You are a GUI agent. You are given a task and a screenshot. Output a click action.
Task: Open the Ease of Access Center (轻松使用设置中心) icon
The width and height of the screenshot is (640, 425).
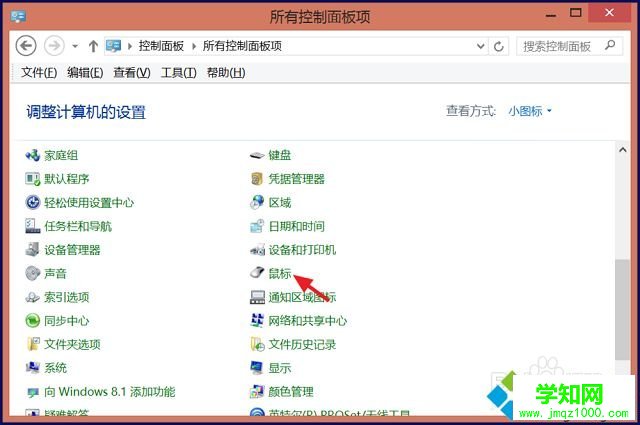[x=32, y=202]
